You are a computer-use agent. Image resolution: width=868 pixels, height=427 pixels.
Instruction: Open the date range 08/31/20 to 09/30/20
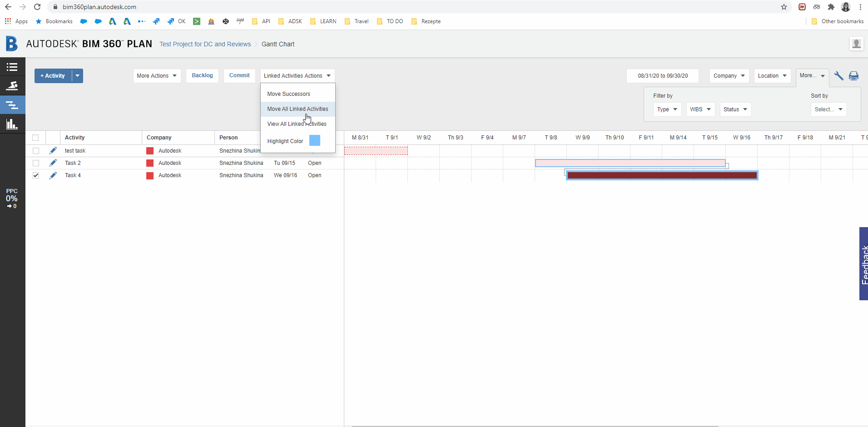(663, 76)
